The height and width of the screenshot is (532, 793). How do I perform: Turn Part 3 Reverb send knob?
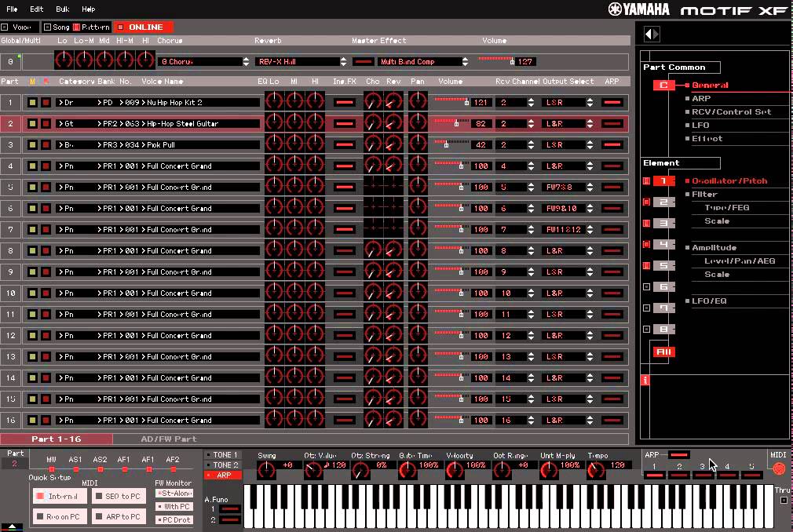(393, 144)
